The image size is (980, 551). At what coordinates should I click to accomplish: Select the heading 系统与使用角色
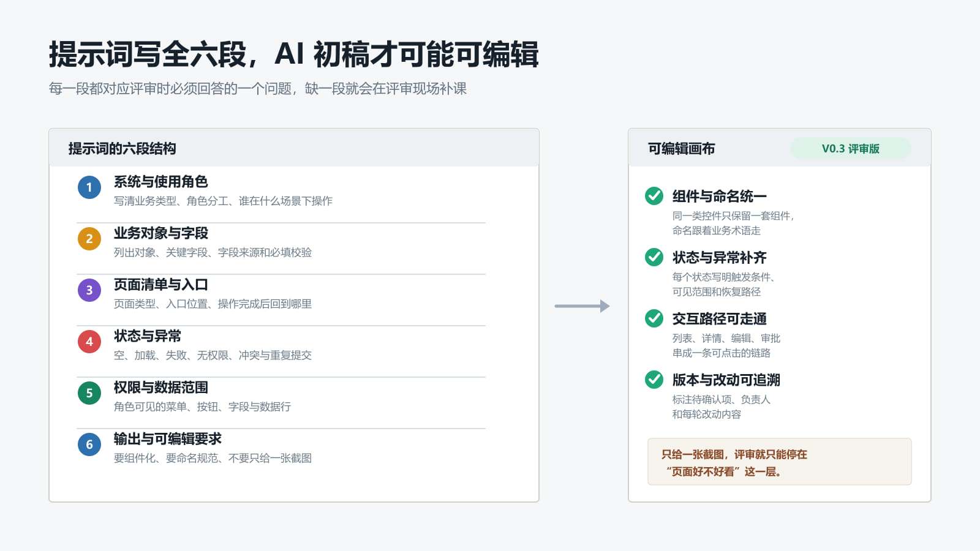click(161, 182)
